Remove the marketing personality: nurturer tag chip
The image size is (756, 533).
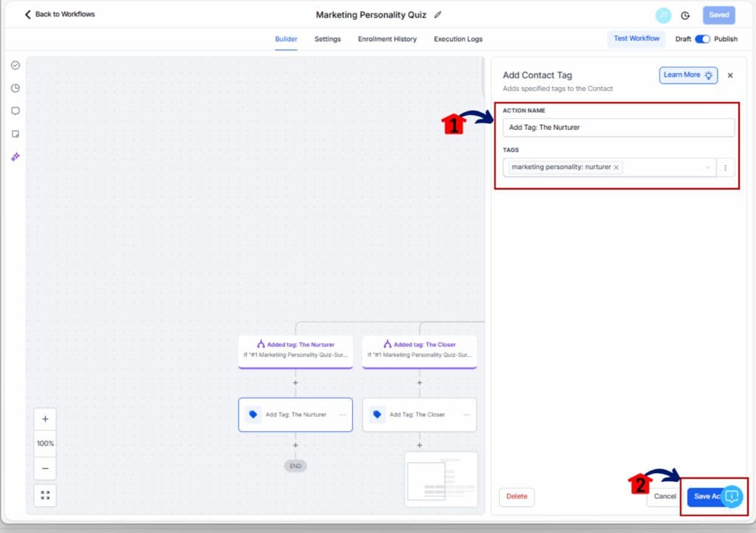(616, 167)
